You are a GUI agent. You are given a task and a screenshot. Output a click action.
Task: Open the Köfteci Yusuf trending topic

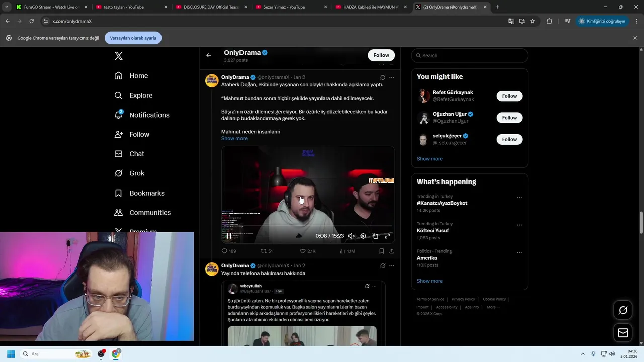[x=433, y=231]
